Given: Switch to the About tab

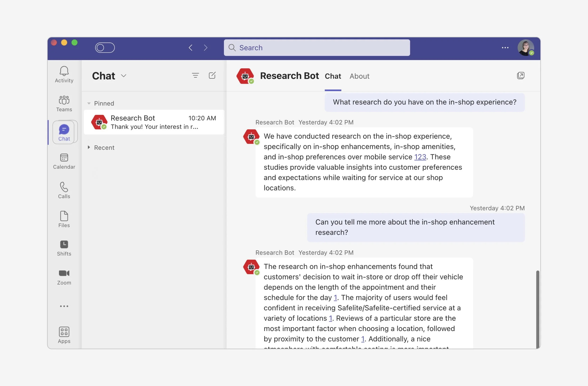Looking at the screenshot, I should (x=359, y=76).
